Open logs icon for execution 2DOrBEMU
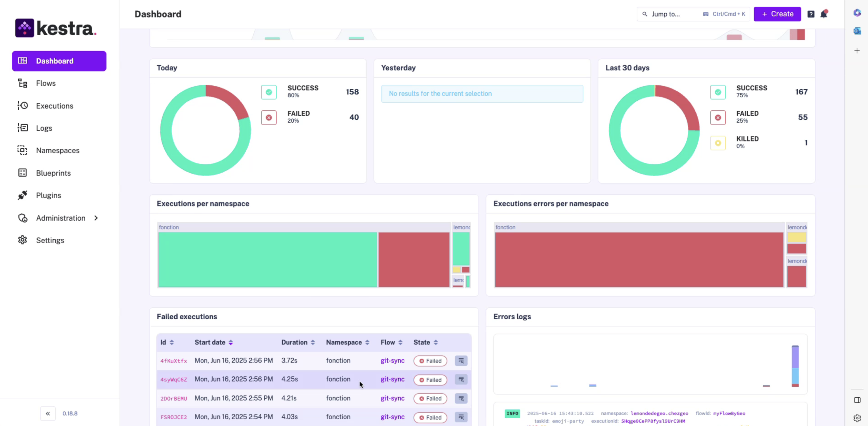Viewport: 868px width, 426px height. 461,398
